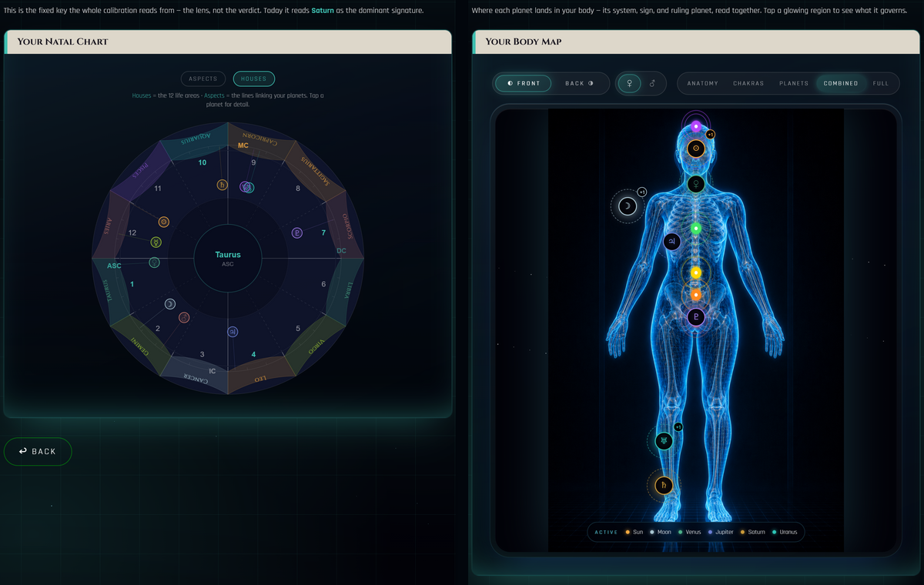
Task: Show the front body view
Action: (524, 83)
